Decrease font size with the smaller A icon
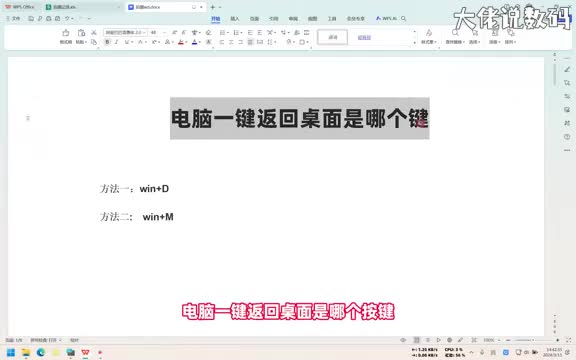The width and height of the screenshot is (576, 360). (184, 32)
